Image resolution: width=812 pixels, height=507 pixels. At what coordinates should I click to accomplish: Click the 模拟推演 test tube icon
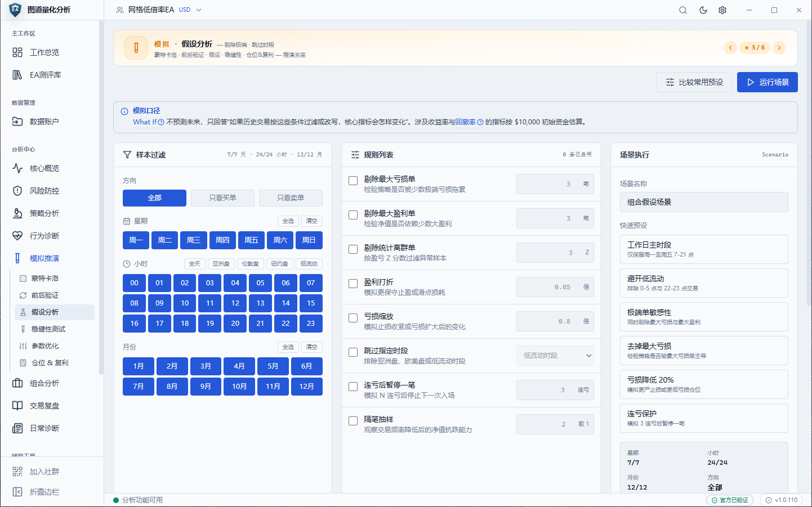tap(17, 258)
